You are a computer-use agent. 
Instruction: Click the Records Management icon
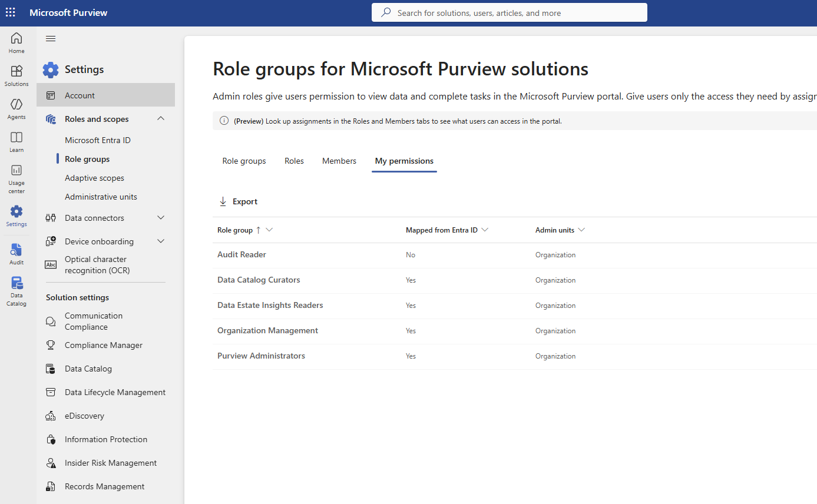click(x=51, y=486)
